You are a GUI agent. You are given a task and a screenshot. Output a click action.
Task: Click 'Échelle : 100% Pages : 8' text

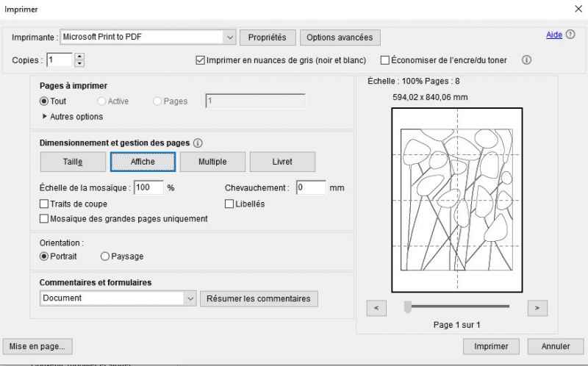[x=413, y=81]
